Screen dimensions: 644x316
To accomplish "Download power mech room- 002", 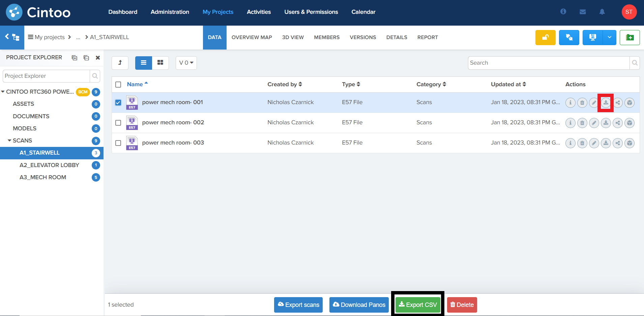I will (x=606, y=123).
